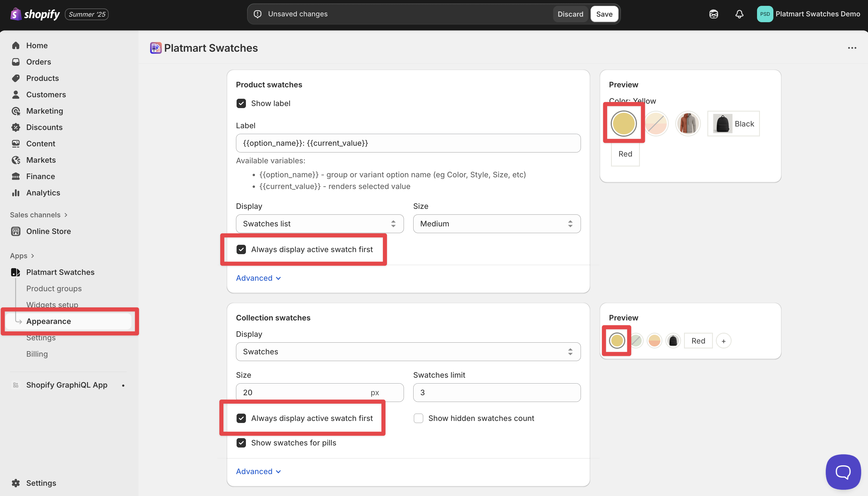Open the three-dots more actions menu
The width and height of the screenshot is (868, 496).
point(852,48)
